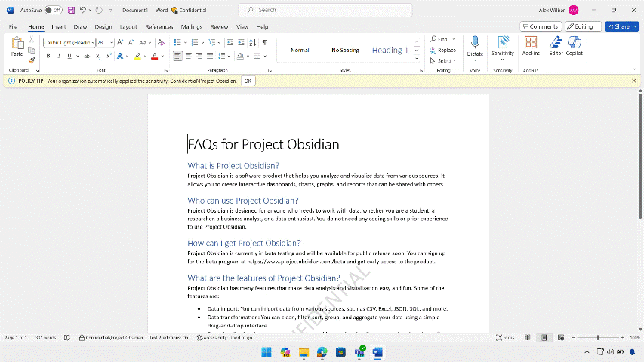Screen dimensions: 644x362
Task: Click the Comments button
Action: coord(540,26)
